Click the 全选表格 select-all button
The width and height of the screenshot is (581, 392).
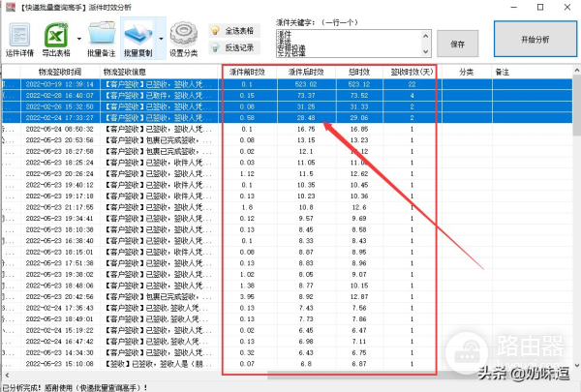pos(234,31)
